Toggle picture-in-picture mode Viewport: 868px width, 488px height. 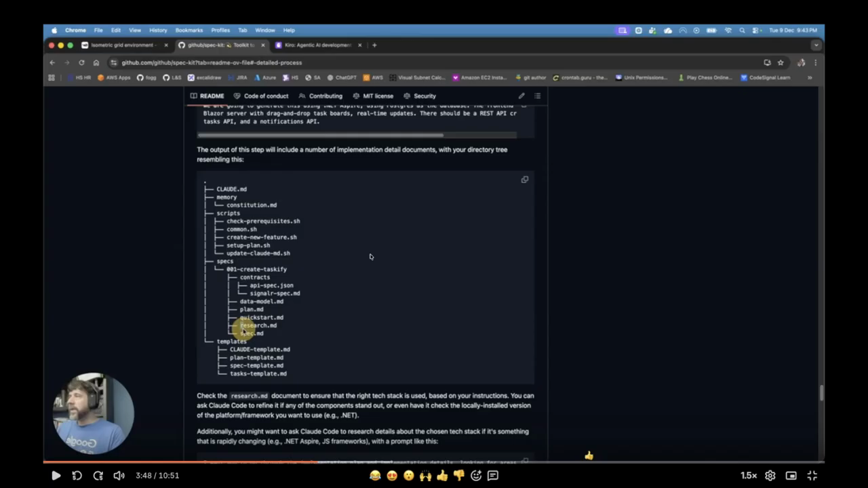[791, 476]
